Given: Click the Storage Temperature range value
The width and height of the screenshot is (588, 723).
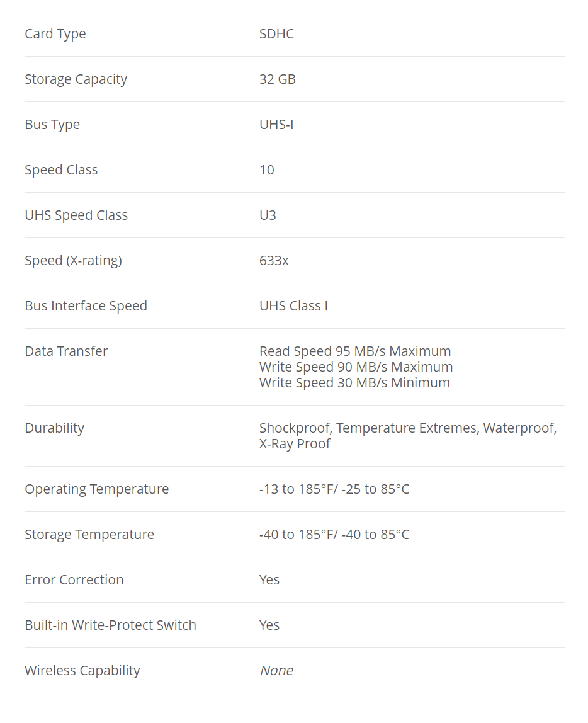Looking at the screenshot, I should tap(334, 535).
